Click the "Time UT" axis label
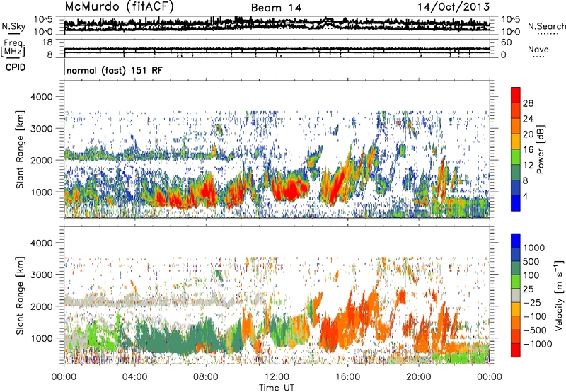Image resolution: width=566 pixels, height=392 pixels. [x=277, y=388]
